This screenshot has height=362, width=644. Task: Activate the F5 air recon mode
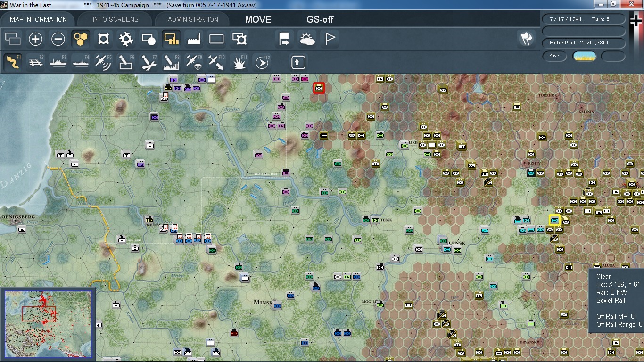[103, 62]
